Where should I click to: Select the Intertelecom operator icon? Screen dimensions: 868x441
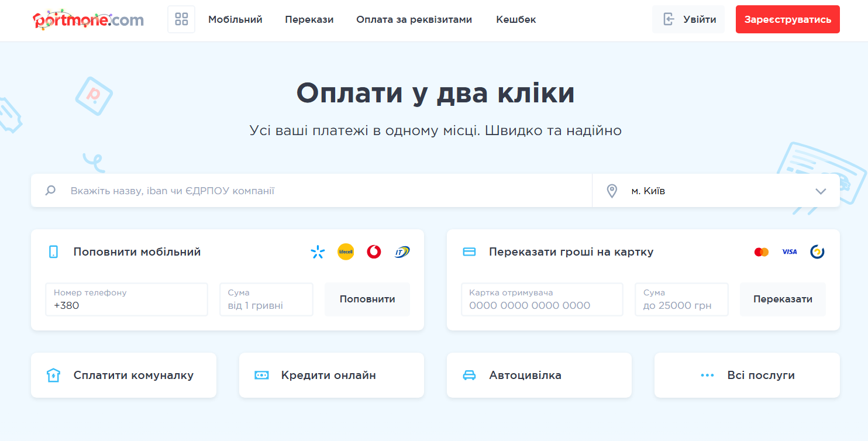(x=402, y=252)
